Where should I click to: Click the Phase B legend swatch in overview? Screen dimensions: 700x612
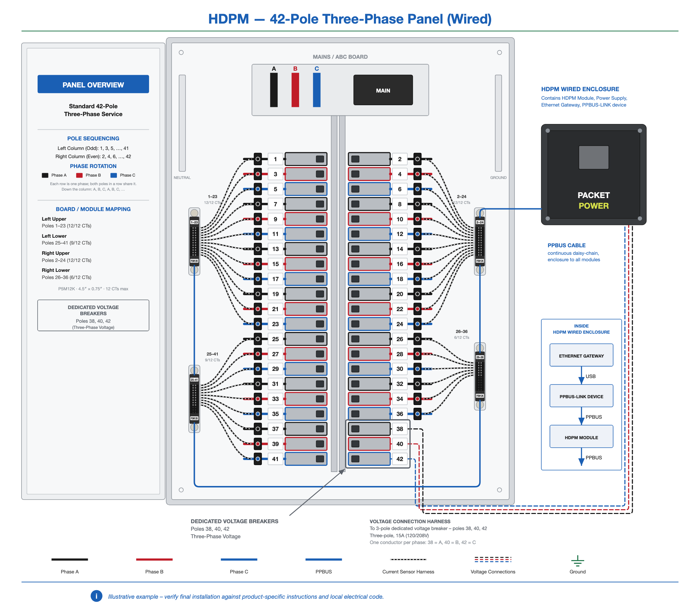tap(79, 175)
